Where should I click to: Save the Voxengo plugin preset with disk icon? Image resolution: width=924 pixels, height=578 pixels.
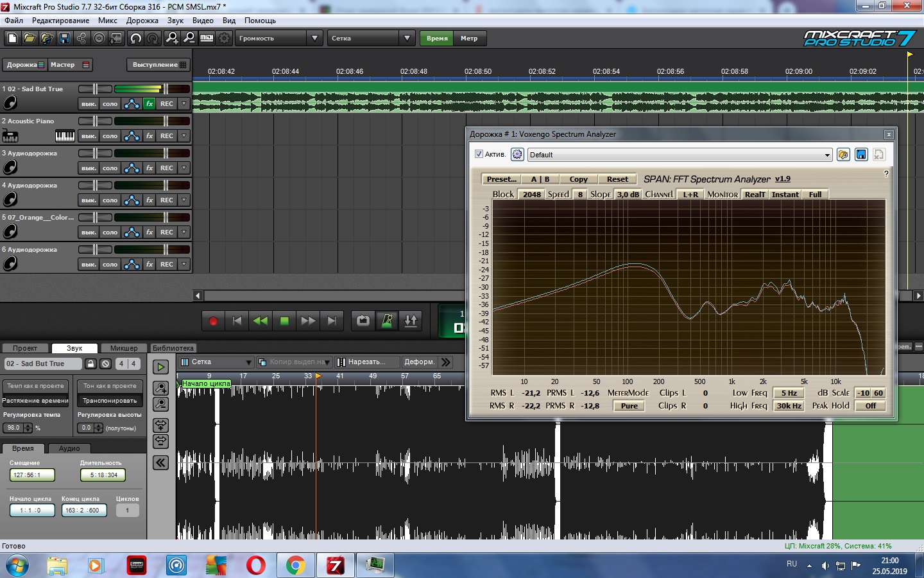click(x=861, y=155)
